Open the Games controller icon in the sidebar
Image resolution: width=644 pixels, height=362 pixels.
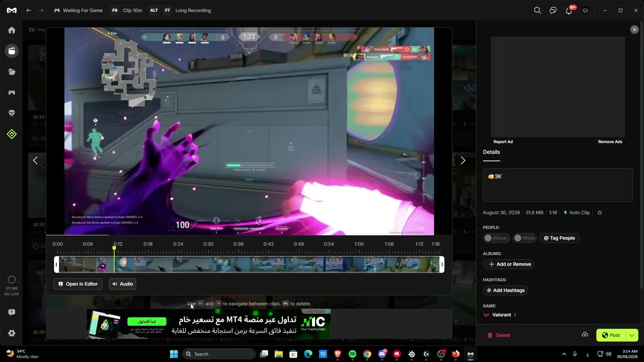[x=12, y=93]
